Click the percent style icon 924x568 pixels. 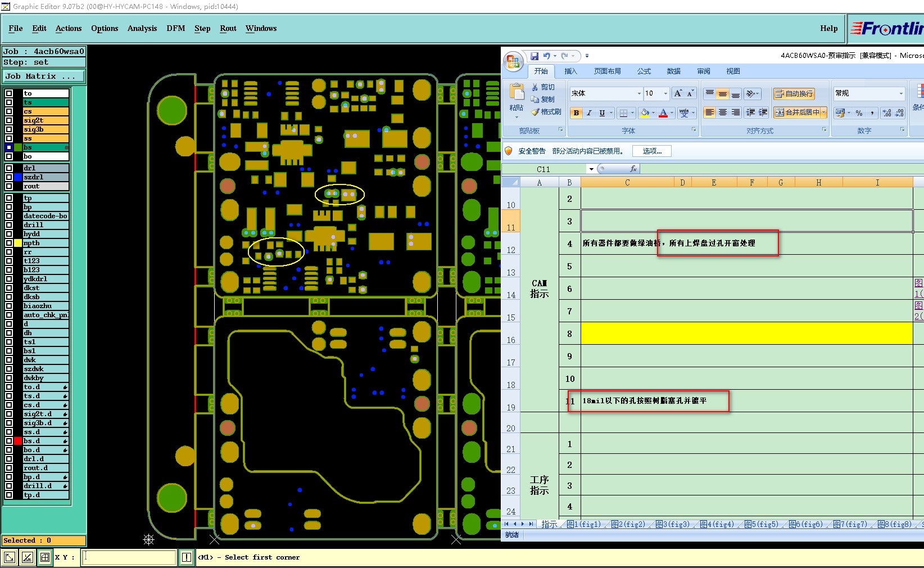(859, 112)
